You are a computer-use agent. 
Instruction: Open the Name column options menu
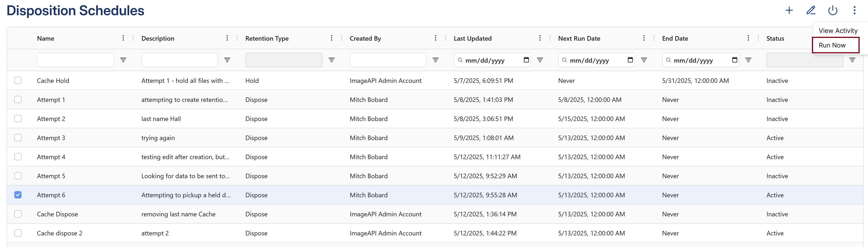pyautogui.click(x=123, y=38)
